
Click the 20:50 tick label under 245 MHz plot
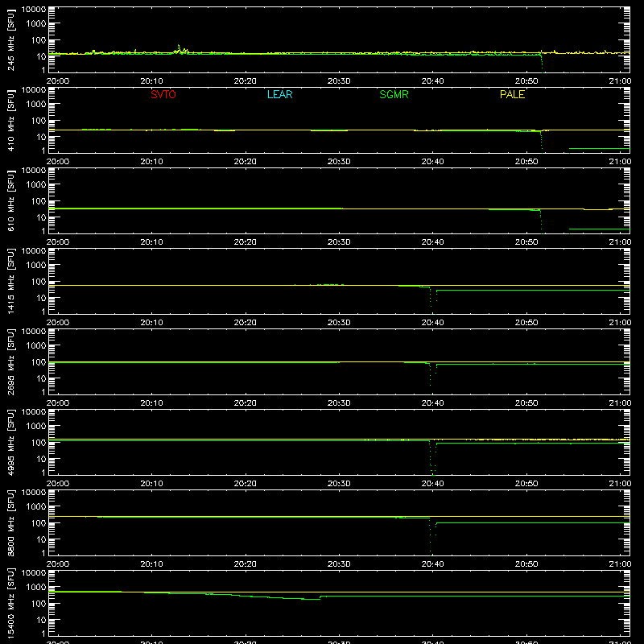point(526,81)
